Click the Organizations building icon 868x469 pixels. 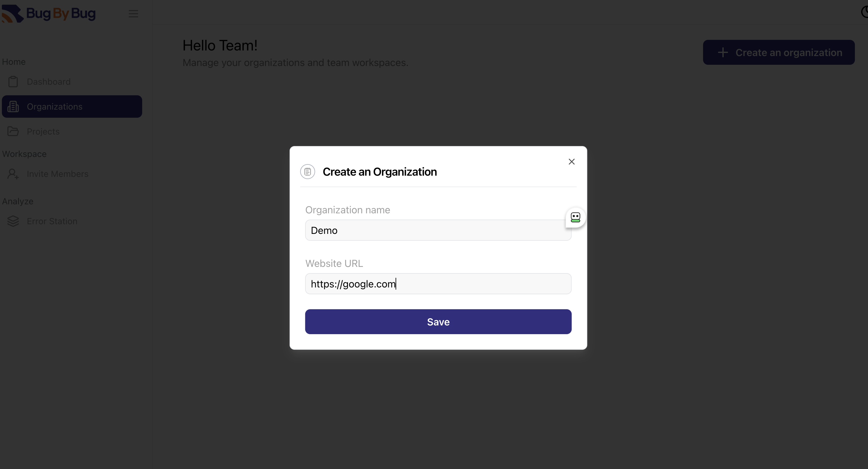tap(13, 107)
